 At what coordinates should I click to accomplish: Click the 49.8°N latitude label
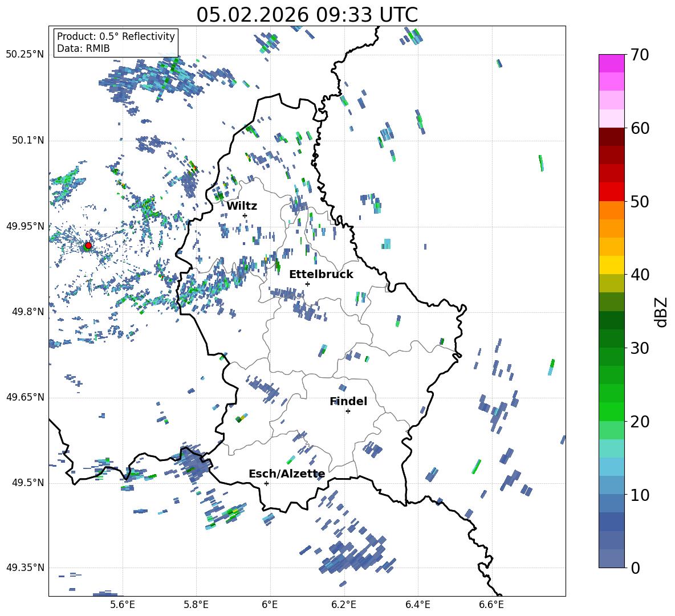coord(28,312)
